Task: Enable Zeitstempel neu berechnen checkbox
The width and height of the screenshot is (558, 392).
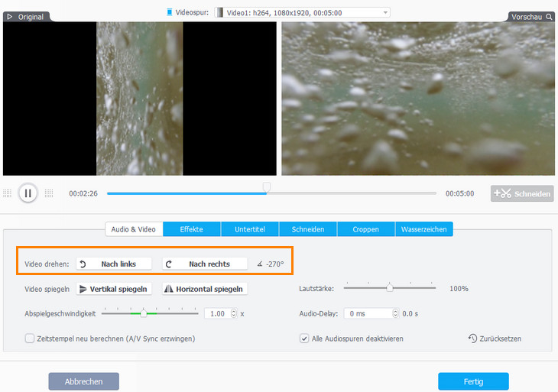Action: (30, 339)
